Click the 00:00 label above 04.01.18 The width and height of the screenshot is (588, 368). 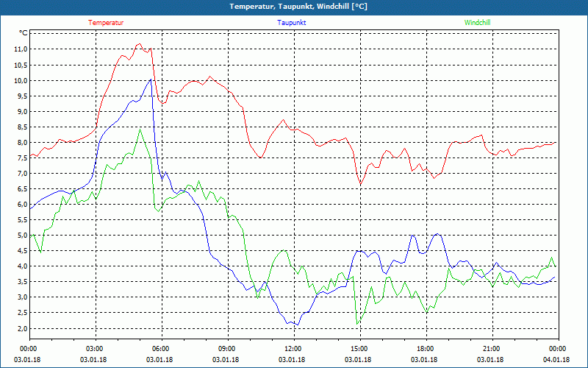(x=559, y=349)
